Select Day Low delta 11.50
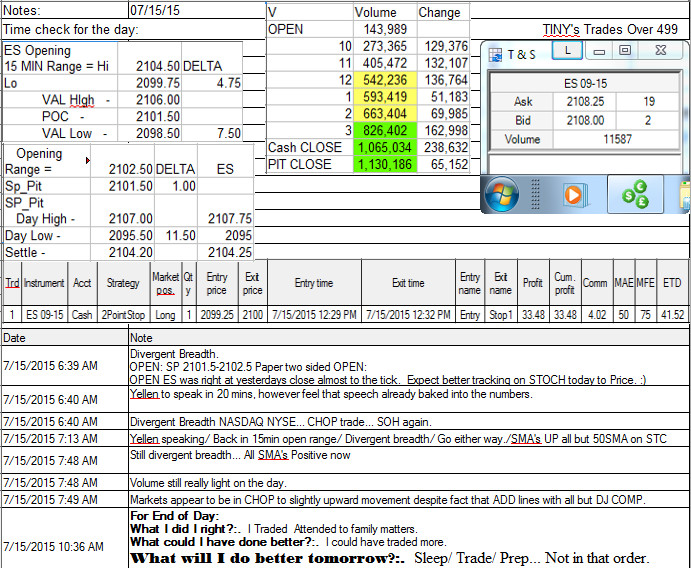 click(x=175, y=235)
